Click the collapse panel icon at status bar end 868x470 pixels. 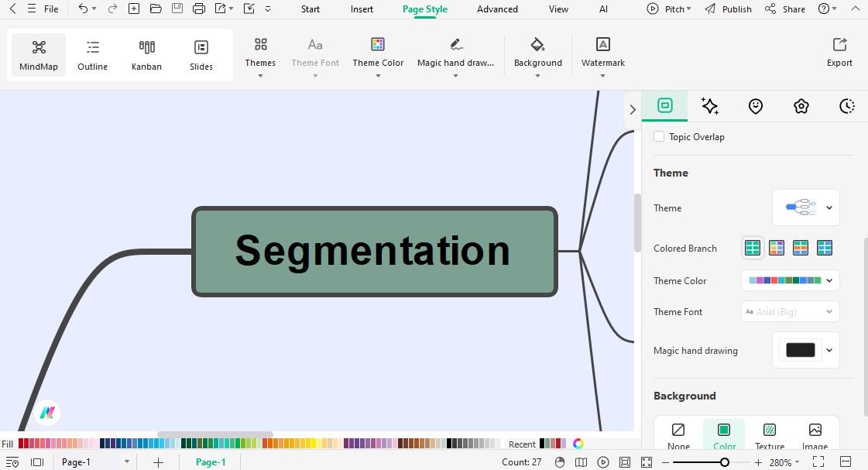pyautogui.click(x=846, y=461)
